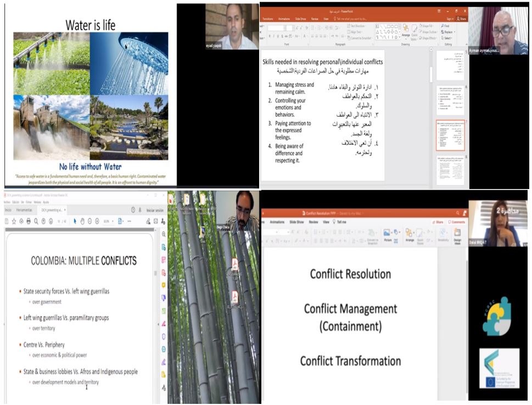532x405 pixels.
Task: Click the save icon in Acrobat's toolbar
Action: [x=7, y=221]
